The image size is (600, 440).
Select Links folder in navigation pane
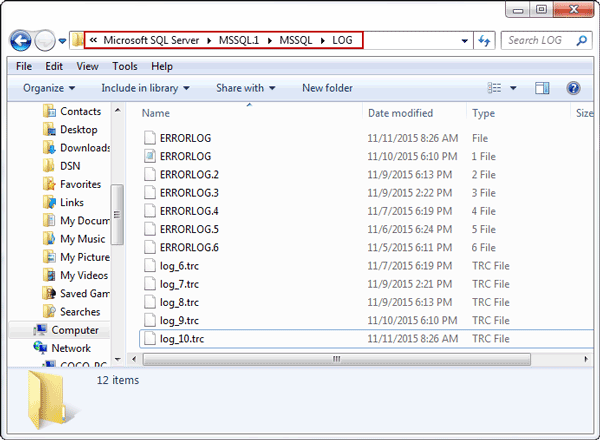pyautogui.click(x=63, y=202)
